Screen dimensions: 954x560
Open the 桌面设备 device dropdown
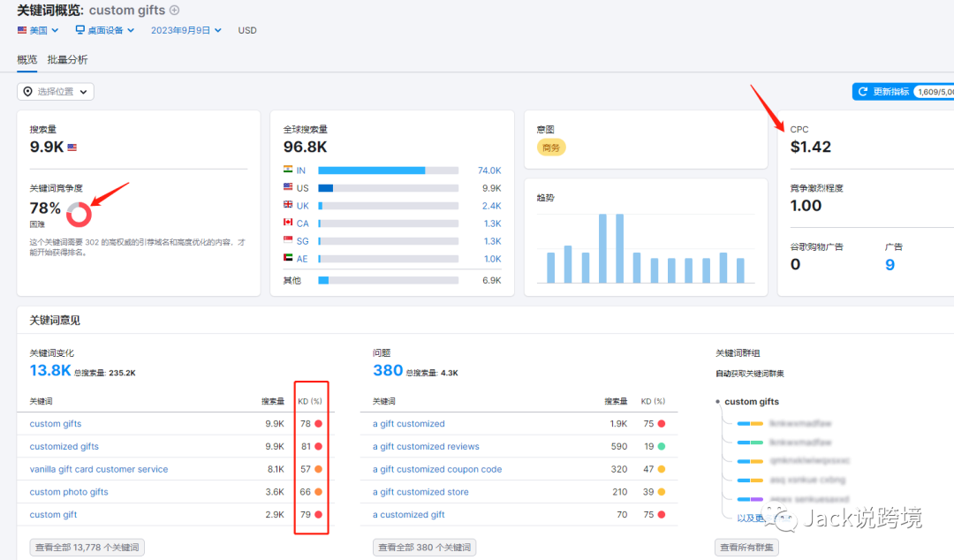point(104,30)
